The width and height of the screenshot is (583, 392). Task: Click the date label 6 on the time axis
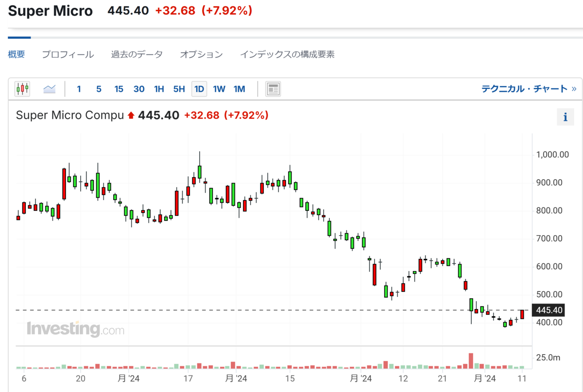(x=23, y=378)
